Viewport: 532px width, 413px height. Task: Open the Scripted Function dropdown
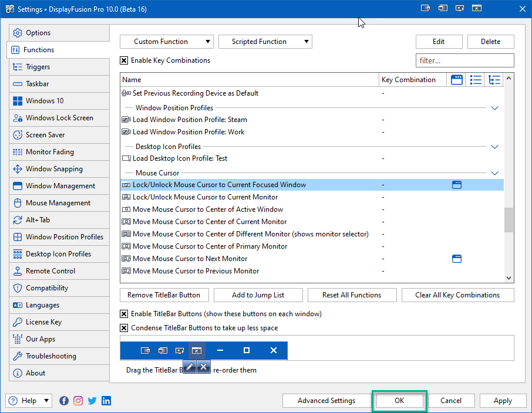(x=265, y=42)
